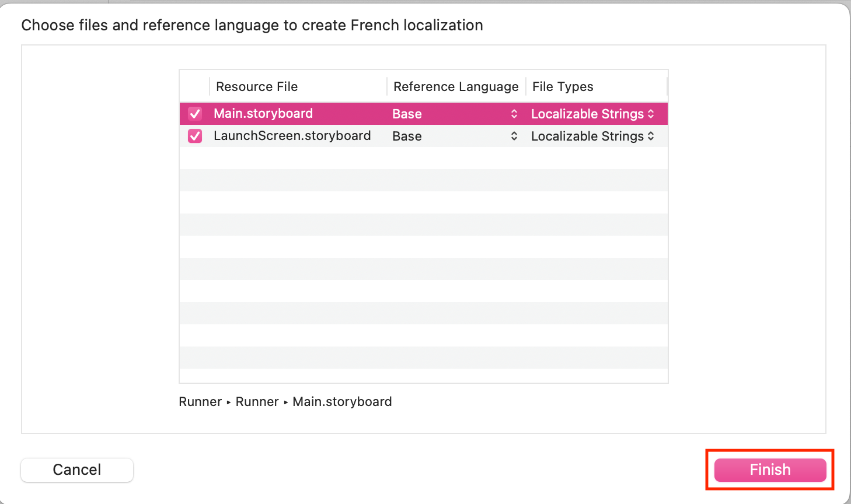Click arrows after Localizable Strings in Main.storyboard row
Viewport: 851px width, 504px height.
(x=651, y=114)
